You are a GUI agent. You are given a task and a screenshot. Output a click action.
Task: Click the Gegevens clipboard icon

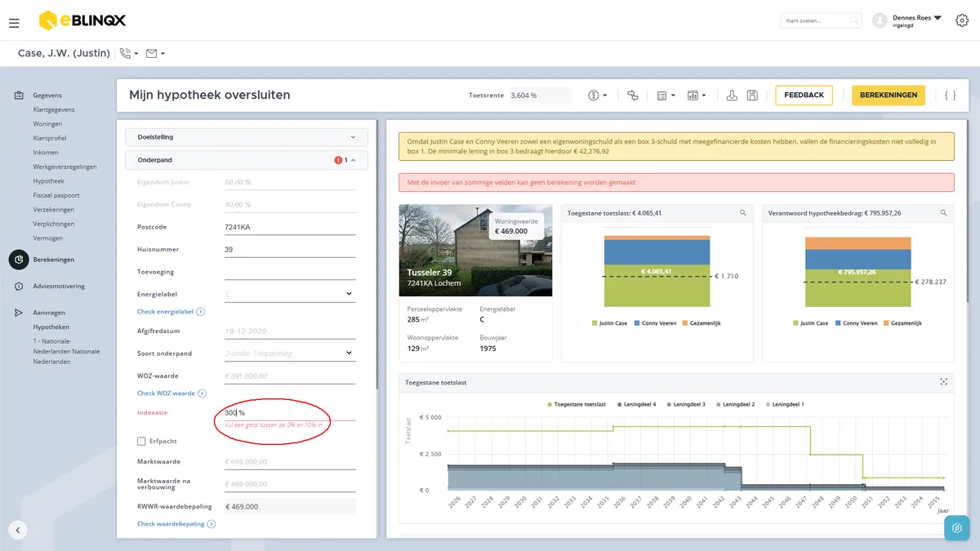click(19, 96)
